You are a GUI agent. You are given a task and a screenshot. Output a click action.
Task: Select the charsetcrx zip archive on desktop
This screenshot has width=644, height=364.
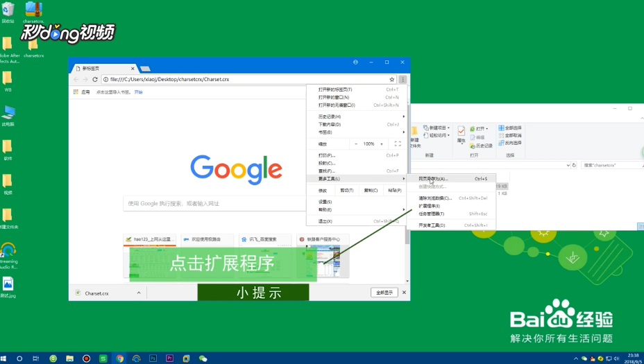[34, 12]
